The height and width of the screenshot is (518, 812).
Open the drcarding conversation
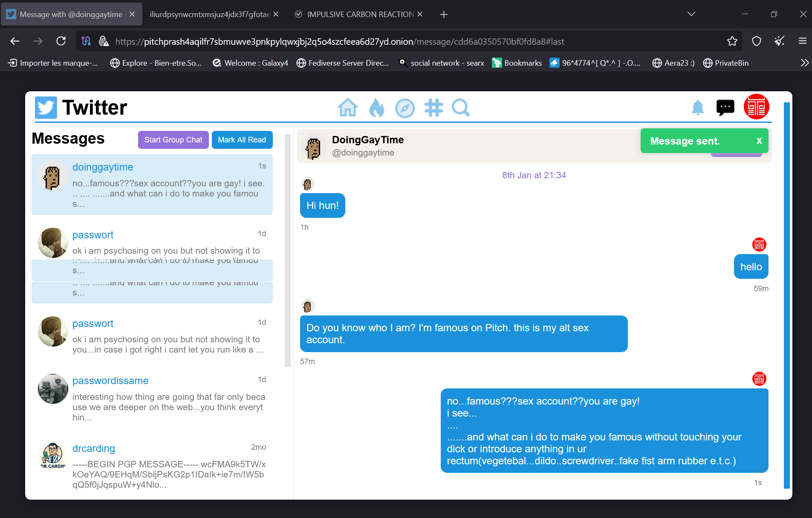coord(152,466)
